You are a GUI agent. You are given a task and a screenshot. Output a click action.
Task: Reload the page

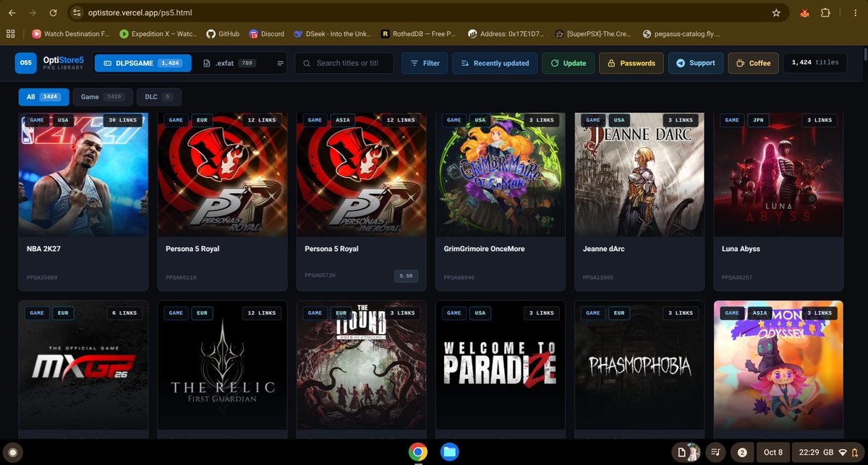tap(54, 12)
